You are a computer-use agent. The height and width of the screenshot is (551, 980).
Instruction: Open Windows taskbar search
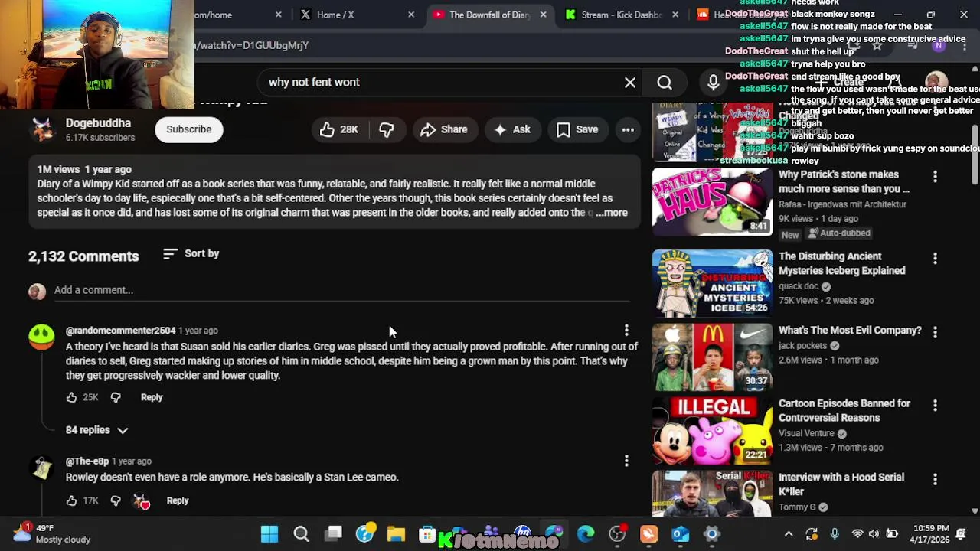pyautogui.click(x=302, y=534)
